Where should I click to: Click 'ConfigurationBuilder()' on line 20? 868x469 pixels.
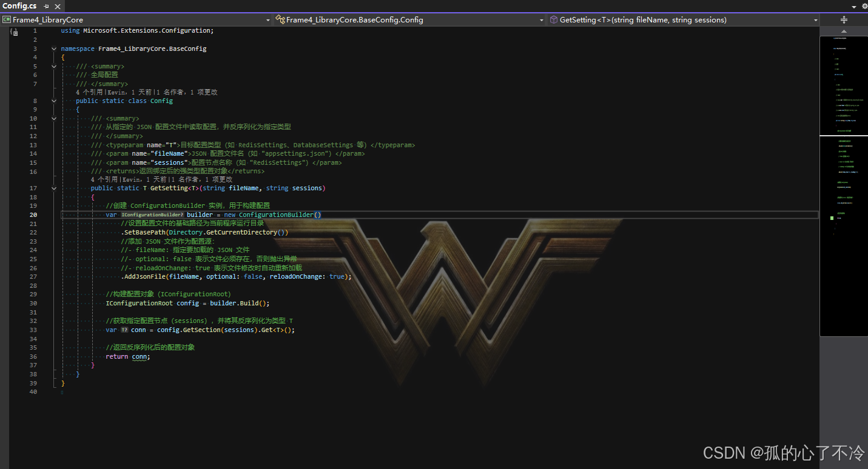tap(280, 215)
